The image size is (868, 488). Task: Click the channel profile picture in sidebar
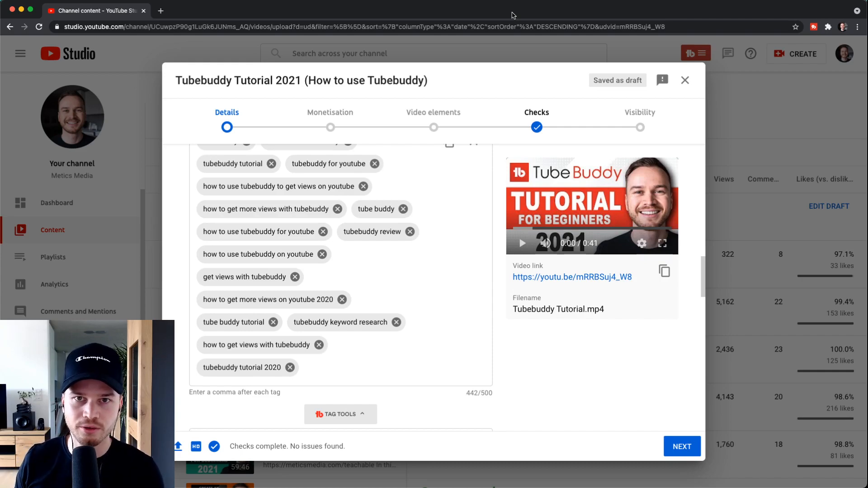[x=72, y=117]
